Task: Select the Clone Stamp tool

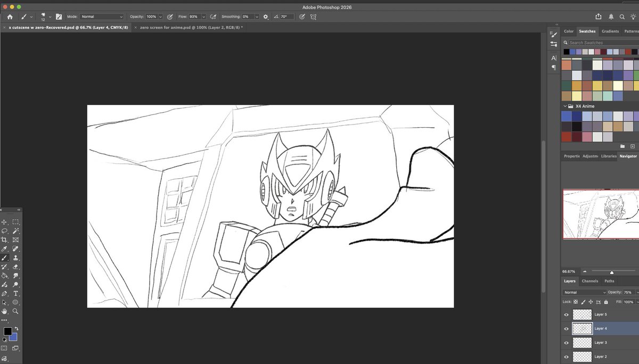Action: pos(15,258)
